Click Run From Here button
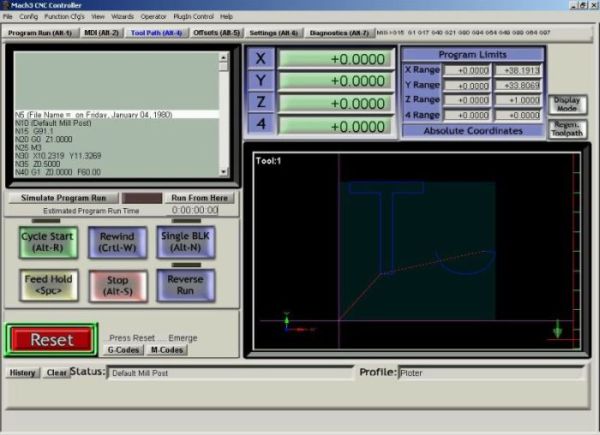Image resolution: width=600 pixels, height=435 pixels. (x=199, y=198)
